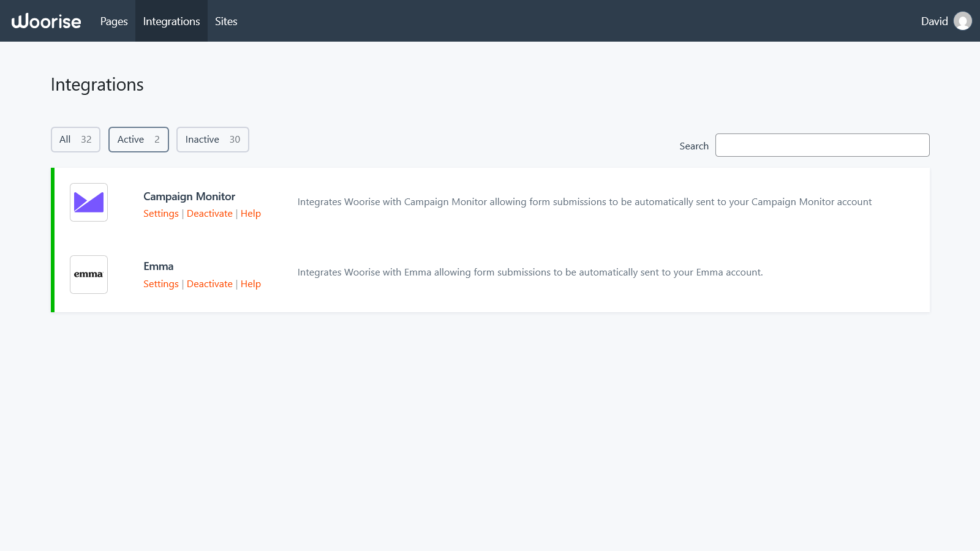The height and width of the screenshot is (551, 980).
Task: Open Help for Emma integration
Action: tap(251, 284)
